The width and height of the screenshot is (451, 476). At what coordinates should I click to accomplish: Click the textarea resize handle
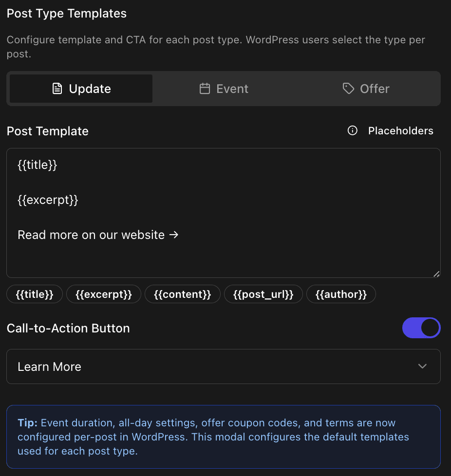[x=436, y=274]
